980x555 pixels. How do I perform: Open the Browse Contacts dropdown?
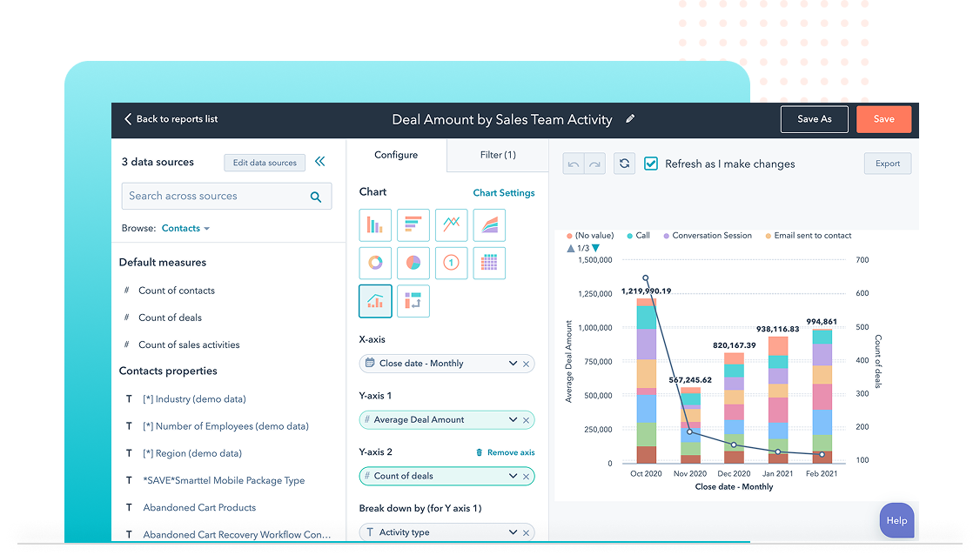[x=185, y=228]
